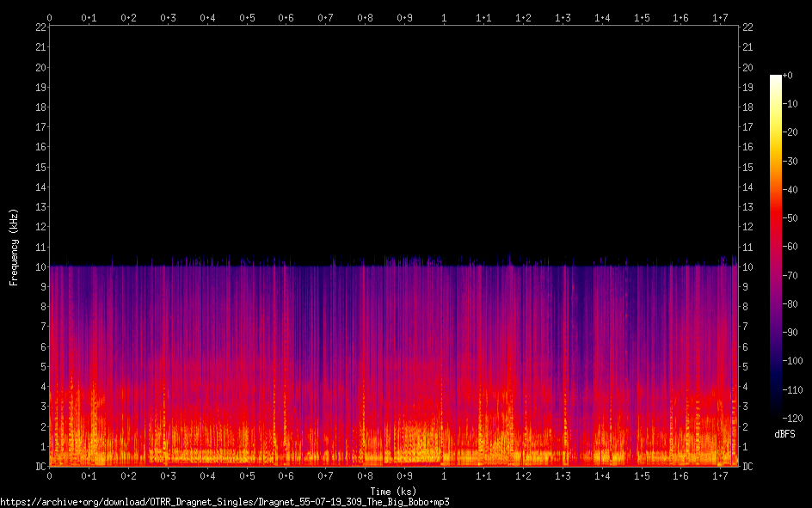Click the 0.2 tick on bottom time axis
This screenshot has height=508, width=812.
pos(128,476)
